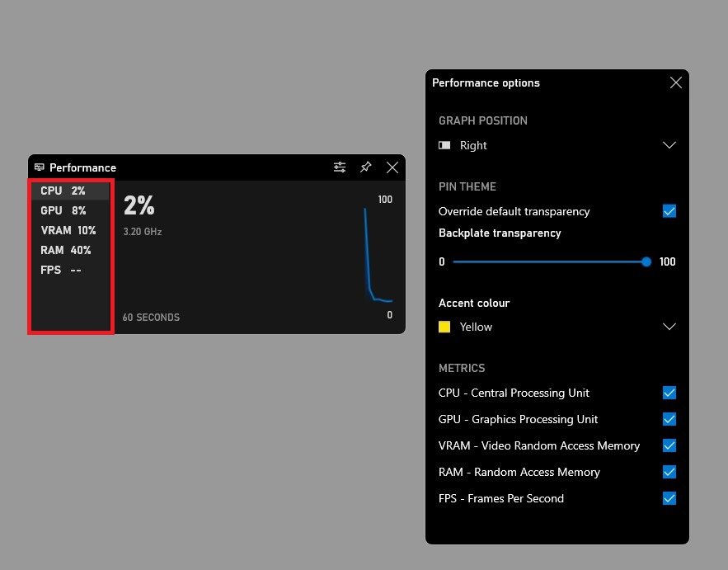Click the graph position Right icon
This screenshot has width=728, height=570.
pyautogui.click(x=445, y=145)
